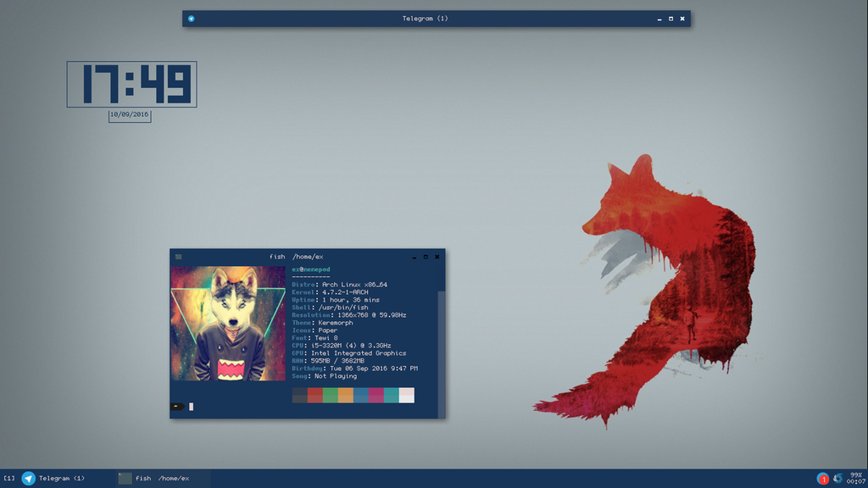Maximize the fish terminal window

point(426,257)
